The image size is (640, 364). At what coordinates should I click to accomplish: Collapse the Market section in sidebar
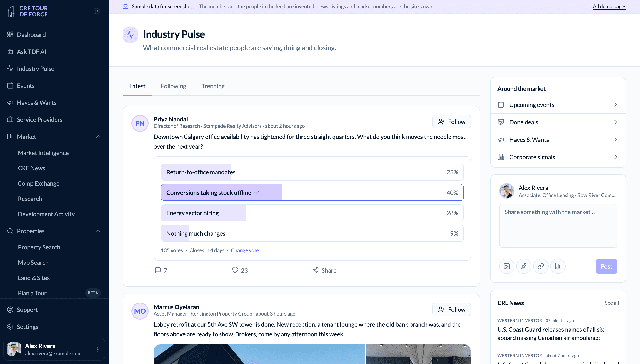98,136
